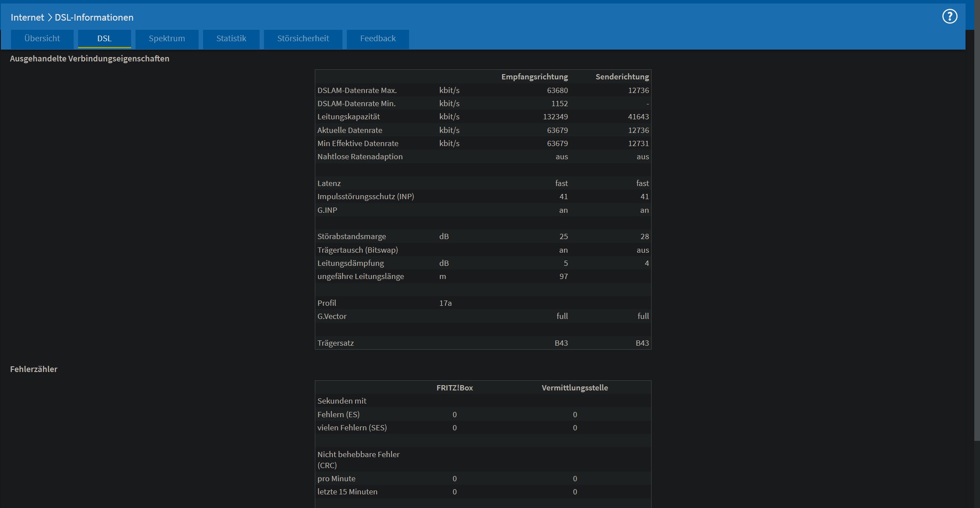Open the Feedback tab
The image size is (980, 508).
pyautogui.click(x=378, y=39)
